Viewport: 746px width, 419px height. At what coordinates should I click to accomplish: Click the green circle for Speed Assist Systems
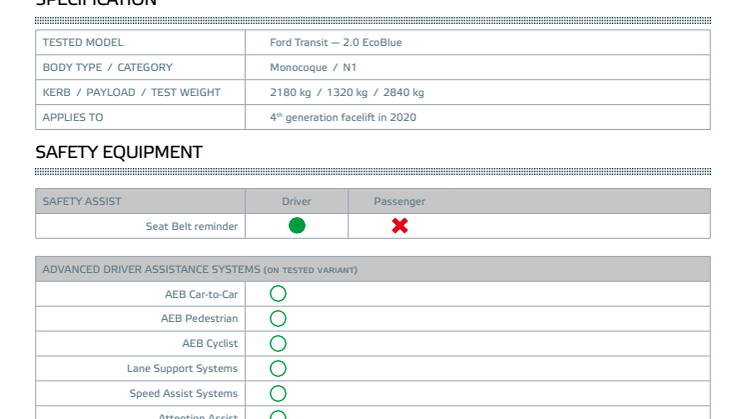pyautogui.click(x=278, y=393)
